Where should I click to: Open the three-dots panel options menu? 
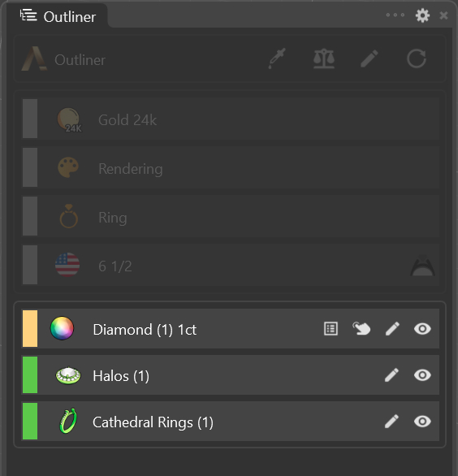coord(395,15)
